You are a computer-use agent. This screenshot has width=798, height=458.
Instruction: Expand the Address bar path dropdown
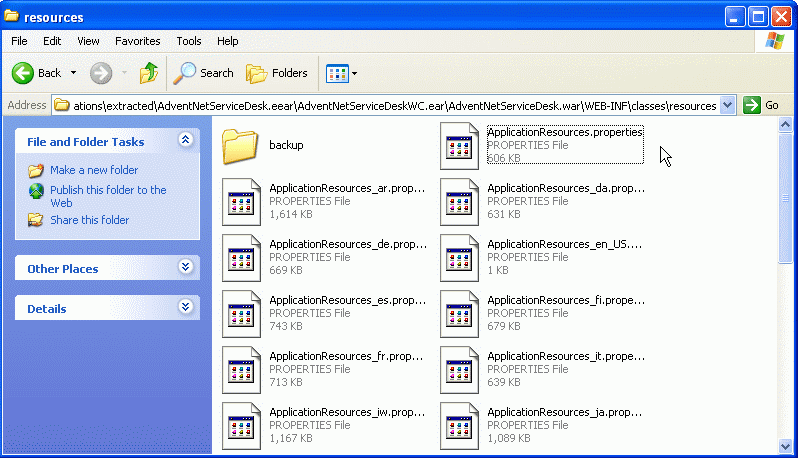tap(728, 105)
